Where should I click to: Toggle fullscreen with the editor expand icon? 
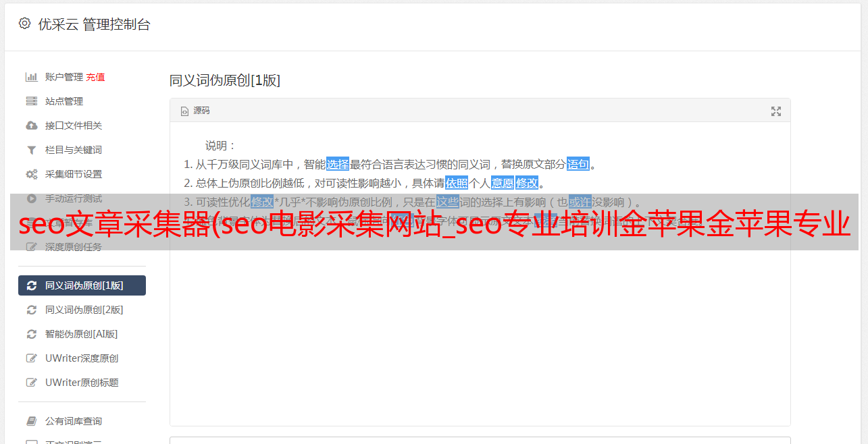pyautogui.click(x=776, y=111)
